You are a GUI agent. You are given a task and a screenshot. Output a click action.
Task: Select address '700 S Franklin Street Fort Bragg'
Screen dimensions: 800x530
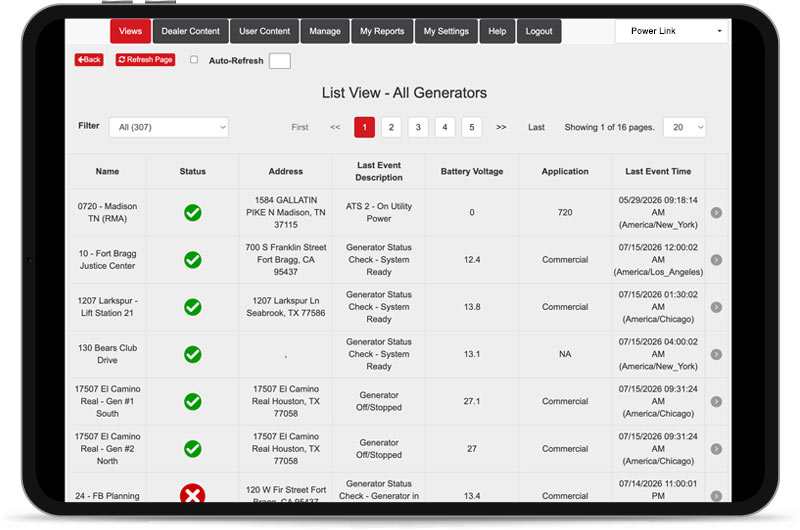pyautogui.click(x=286, y=260)
